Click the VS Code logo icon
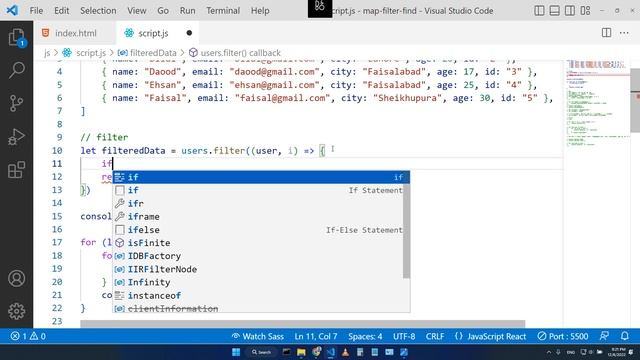Viewport: 640px width, 360px height. [x=12, y=10]
